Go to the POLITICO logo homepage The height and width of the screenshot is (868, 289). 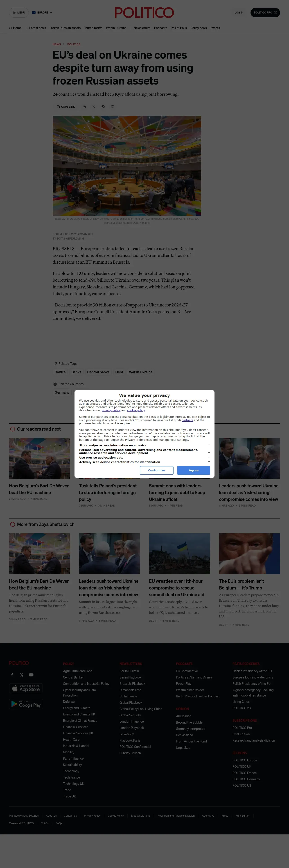pyautogui.click(x=144, y=13)
